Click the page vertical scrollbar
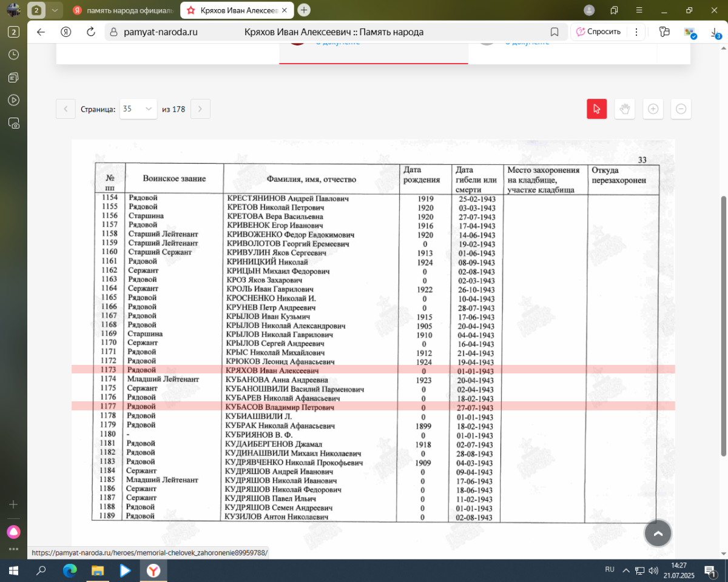 pyautogui.click(x=723, y=326)
